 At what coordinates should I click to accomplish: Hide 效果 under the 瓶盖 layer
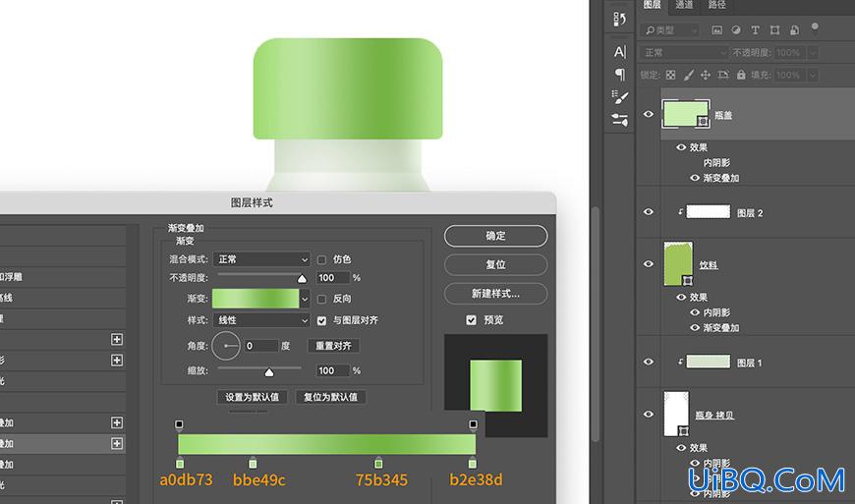click(x=681, y=147)
